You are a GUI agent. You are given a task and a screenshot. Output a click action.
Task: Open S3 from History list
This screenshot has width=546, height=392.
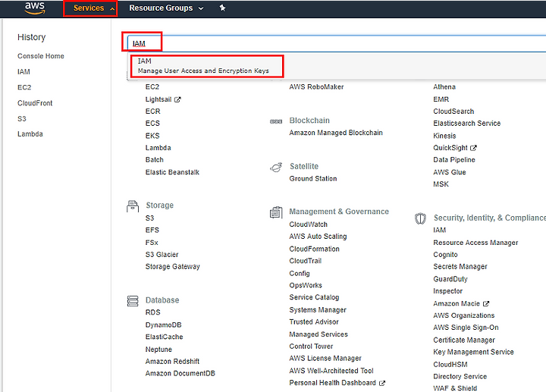click(21, 119)
